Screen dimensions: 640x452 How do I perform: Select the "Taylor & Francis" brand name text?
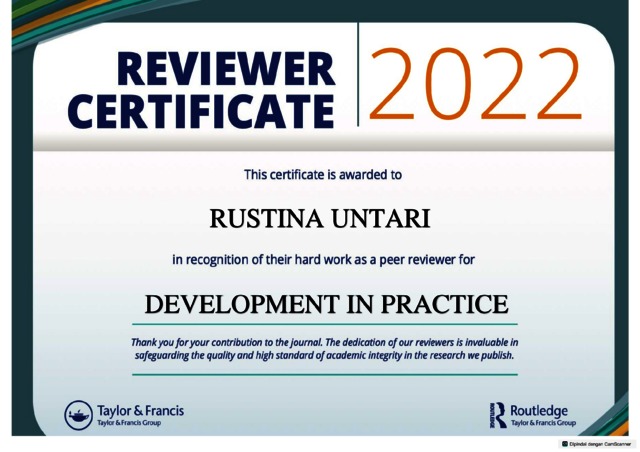click(x=140, y=410)
